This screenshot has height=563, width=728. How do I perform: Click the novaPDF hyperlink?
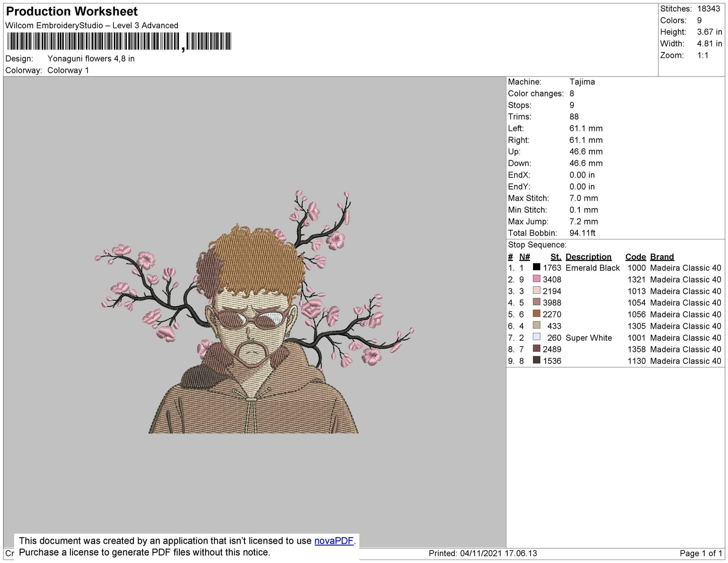334,541
